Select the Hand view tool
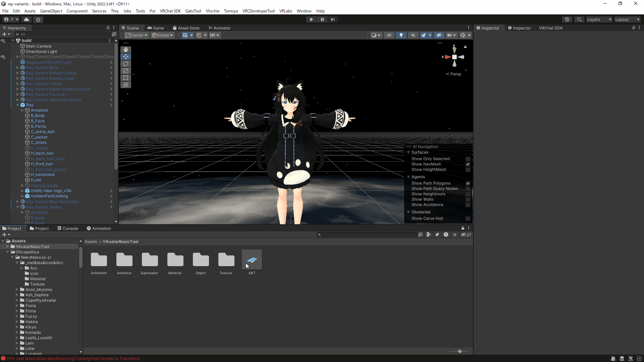 (x=126, y=50)
